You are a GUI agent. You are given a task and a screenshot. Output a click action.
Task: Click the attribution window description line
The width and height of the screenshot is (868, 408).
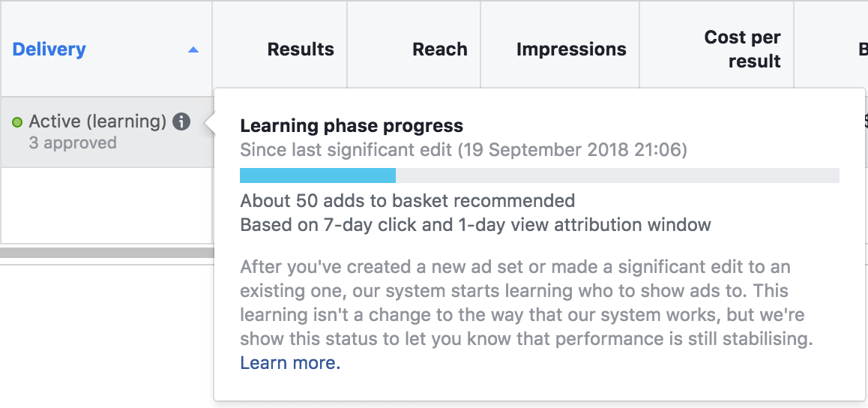(475, 224)
